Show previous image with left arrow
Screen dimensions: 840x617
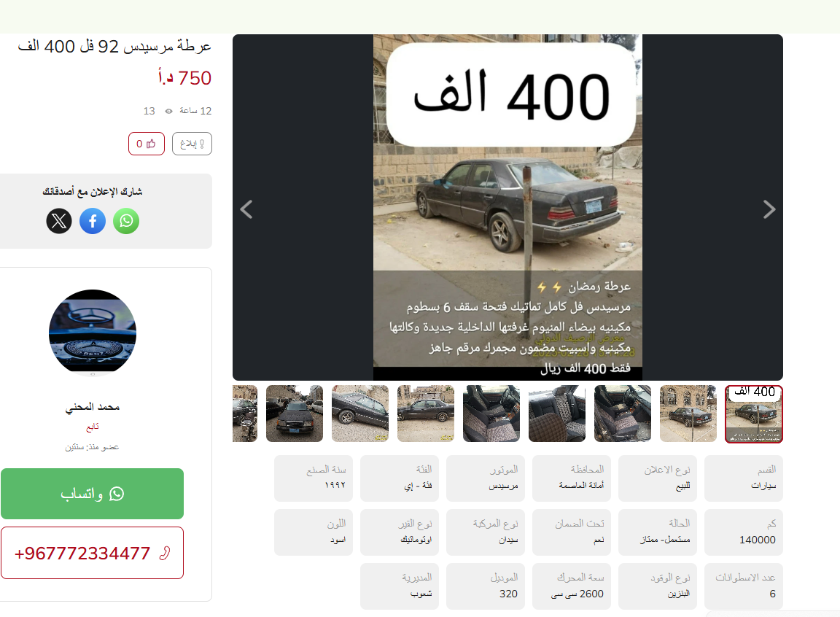click(246, 209)
